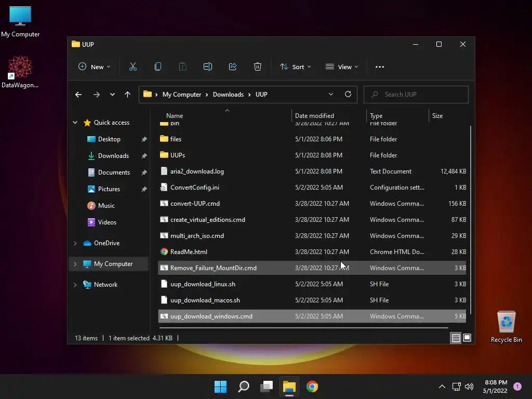Go back with the left arrow
Screen dimensions: 532x399
pyautogui.click(x=78, y=95)
